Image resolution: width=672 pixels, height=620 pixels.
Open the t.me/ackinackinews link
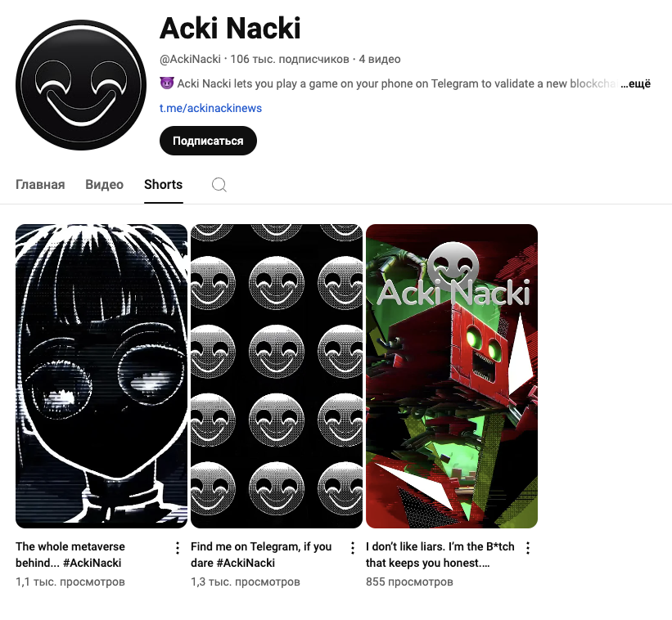tap(210, 108)
